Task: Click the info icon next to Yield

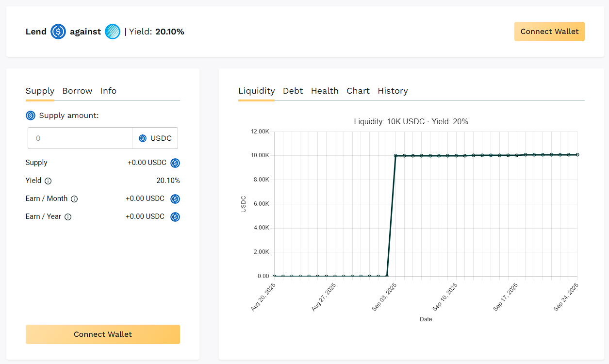Action: tap(48, 181)
